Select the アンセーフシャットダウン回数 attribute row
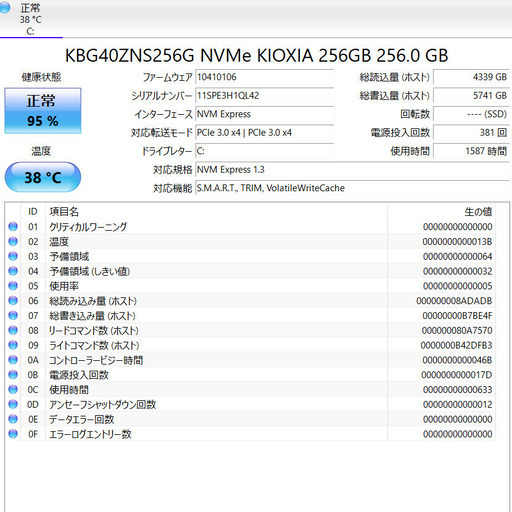The width and height of the screenshot is (512, 512). tap(251, 404)
